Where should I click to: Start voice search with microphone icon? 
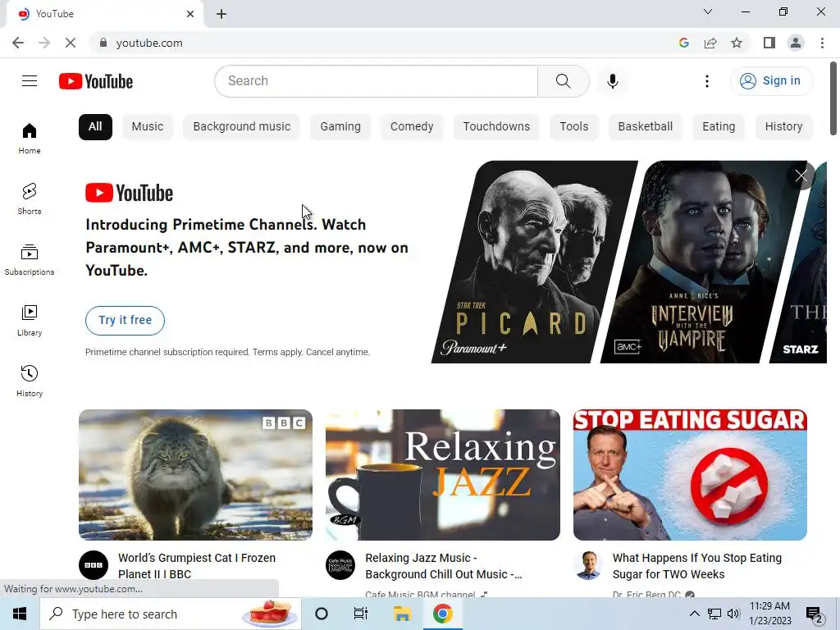612,81
